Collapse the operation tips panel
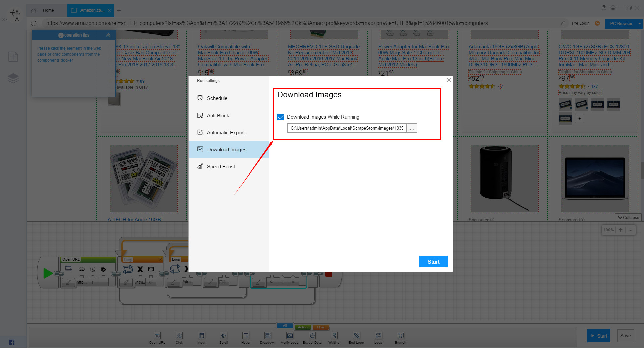Viewport: 644px width, 348px height. point(108,35)
